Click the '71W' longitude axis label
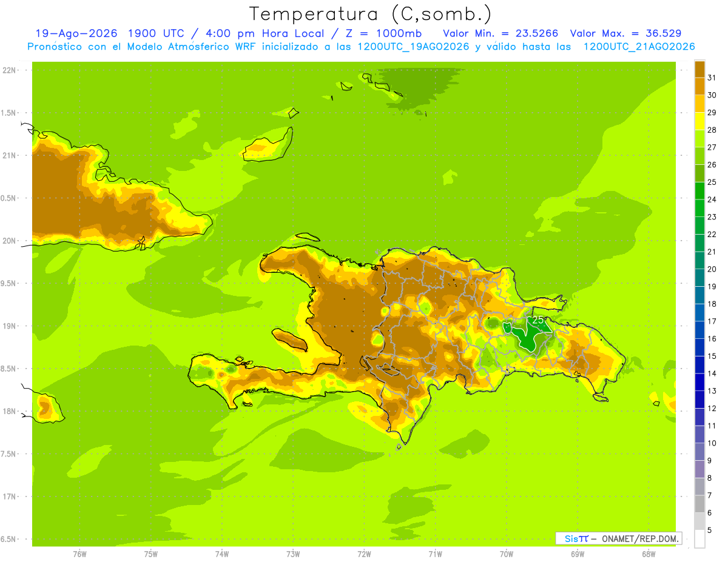 click(435, 554)
